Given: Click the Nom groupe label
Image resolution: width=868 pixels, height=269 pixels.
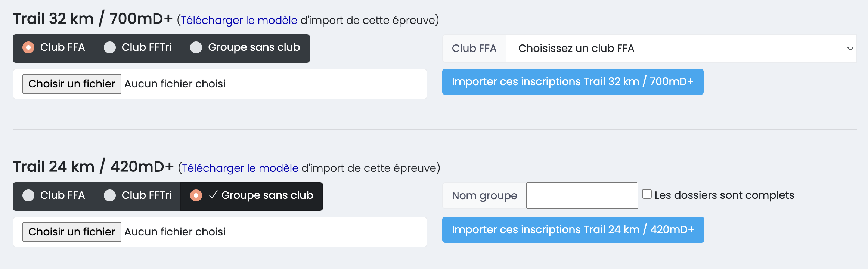Looking at the screenshot, I should [x=484, y=196].
